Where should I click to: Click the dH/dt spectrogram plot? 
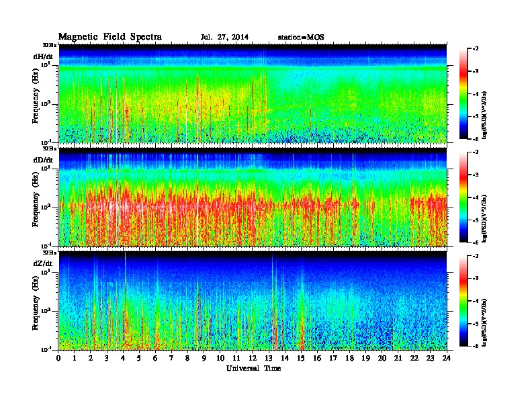coord(253,93)
